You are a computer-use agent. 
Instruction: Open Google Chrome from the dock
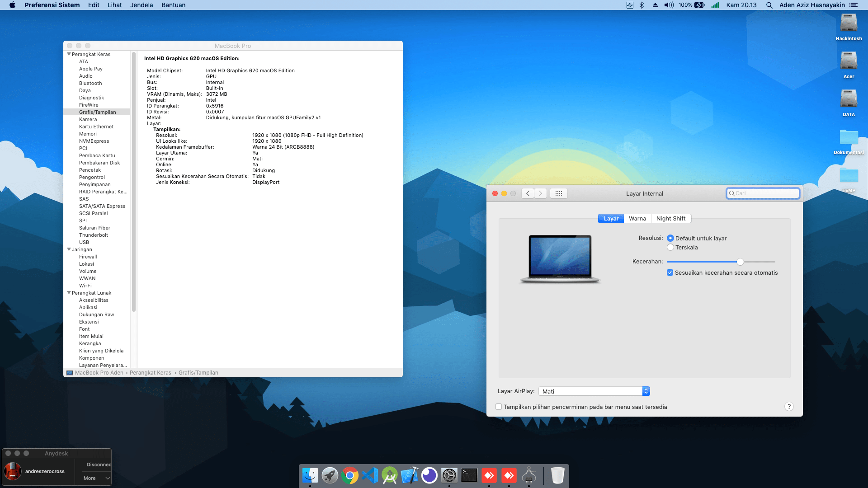(350, 475)
